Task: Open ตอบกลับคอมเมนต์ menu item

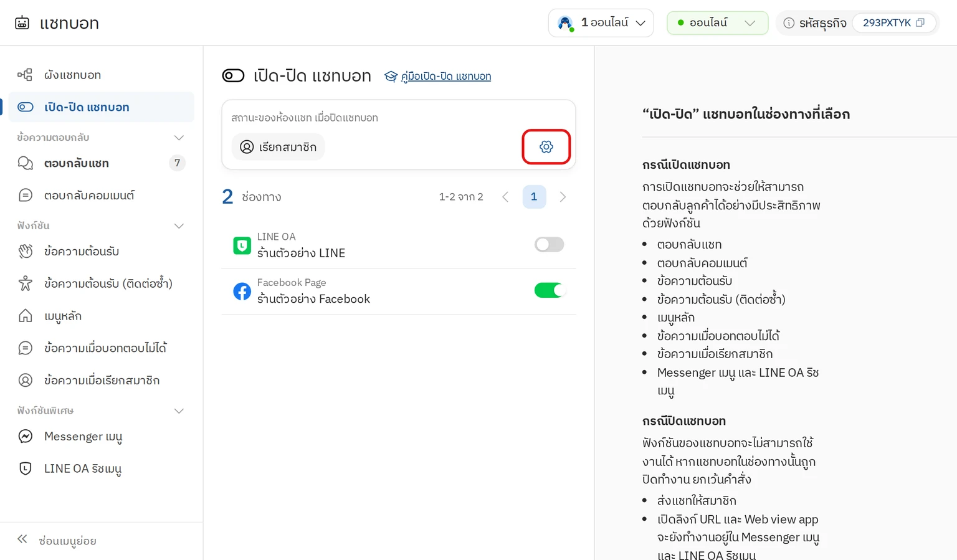Action: (x=101, y=196)
